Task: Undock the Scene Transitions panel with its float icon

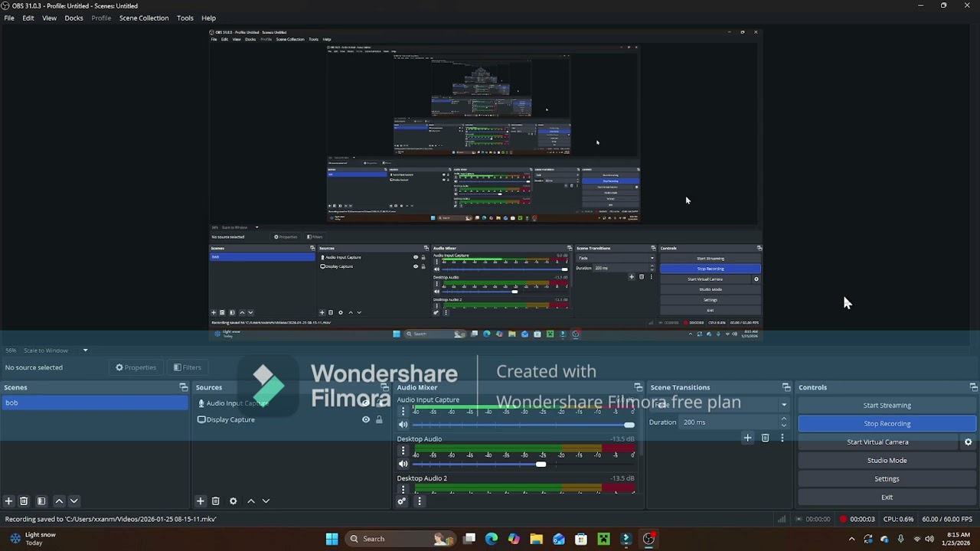Action: coord(786,387)
